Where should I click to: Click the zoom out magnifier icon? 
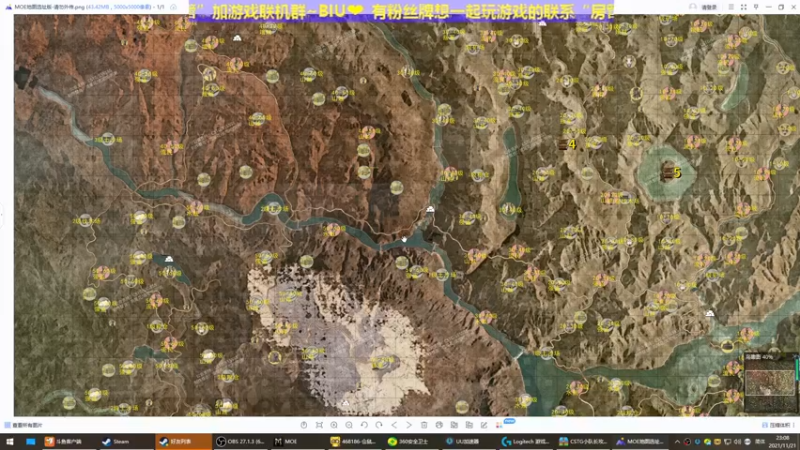349,425
